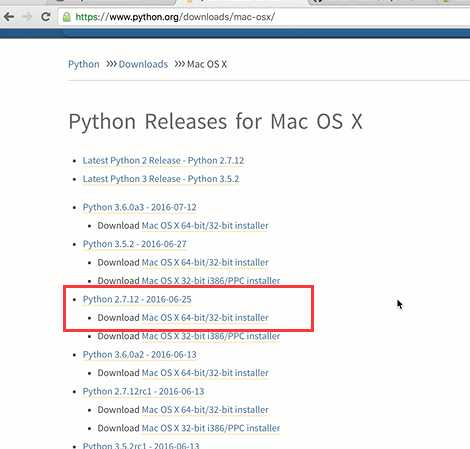This screenshot has width=470, height=449.
Task: Open Latest Python 3 Release - Python 3.5.2
Action: (x=161, y=179)
